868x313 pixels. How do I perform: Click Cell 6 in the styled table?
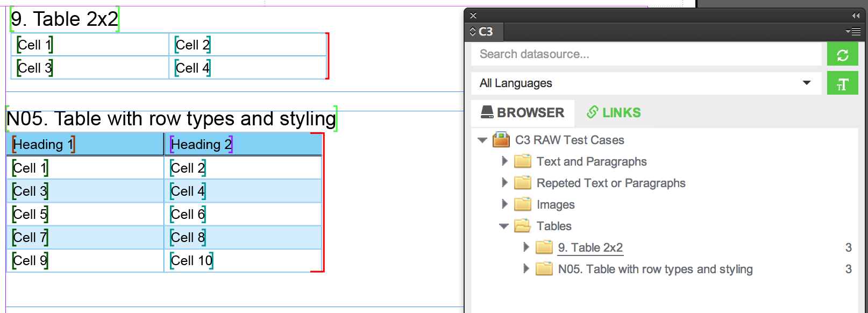[243, 214]
